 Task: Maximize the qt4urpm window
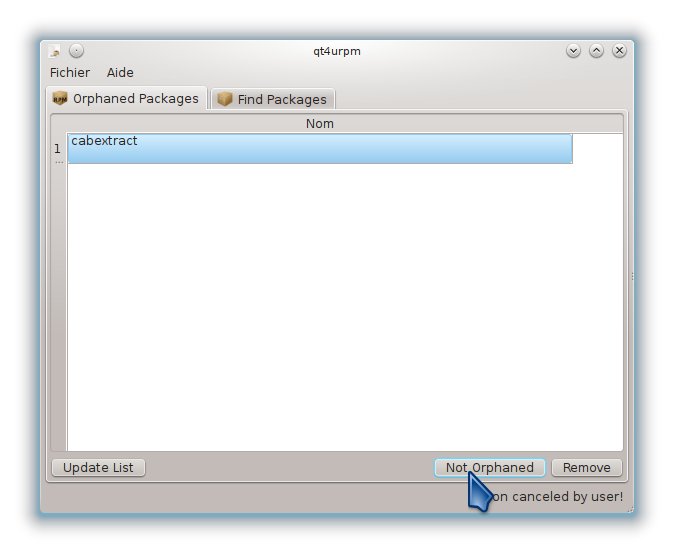tap(596, 51)
